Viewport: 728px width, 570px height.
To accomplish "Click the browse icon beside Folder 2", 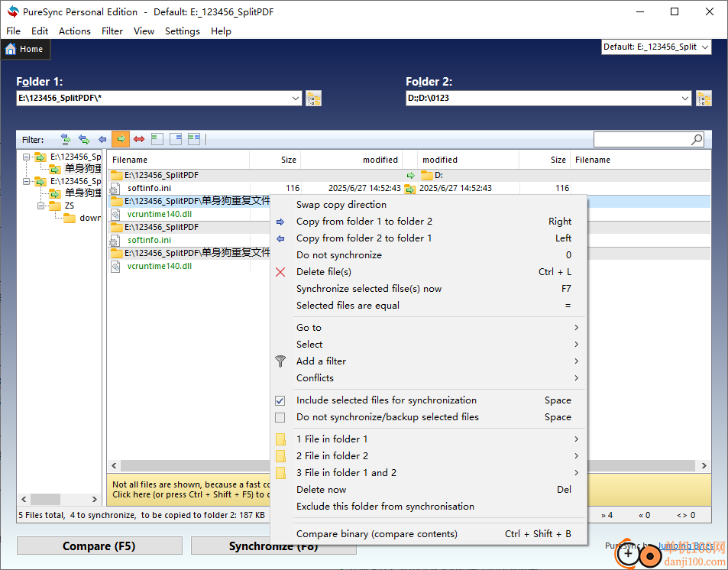I will 704,99.
